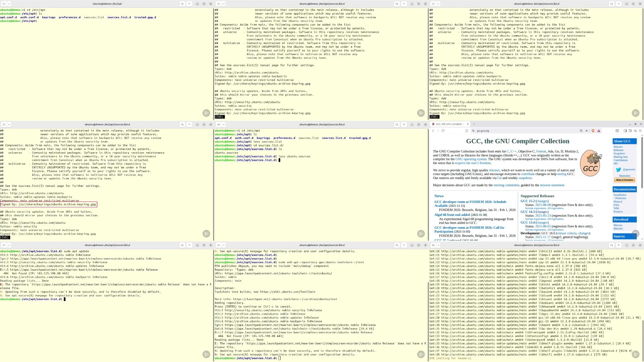644x362 pixels.
Task: Open a new tab in the middle-left terminal
Action: click(x=4, y=124)
